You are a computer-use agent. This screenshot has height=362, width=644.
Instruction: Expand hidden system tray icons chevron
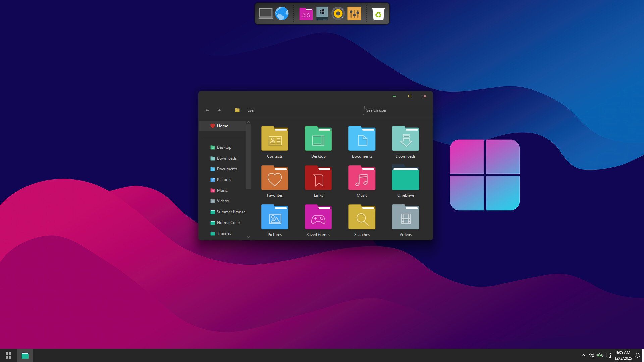pyautogui.click(x=583, y=355)
